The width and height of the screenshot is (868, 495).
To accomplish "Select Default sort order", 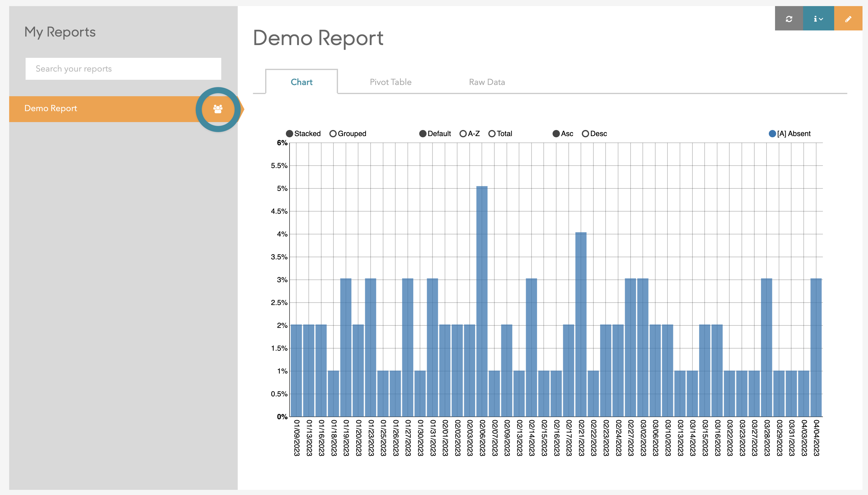I will (x=423, y=134).
